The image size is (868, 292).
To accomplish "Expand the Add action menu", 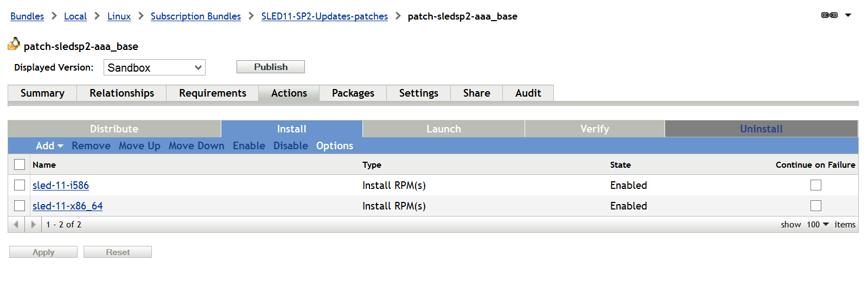I will tap(49, 145).
